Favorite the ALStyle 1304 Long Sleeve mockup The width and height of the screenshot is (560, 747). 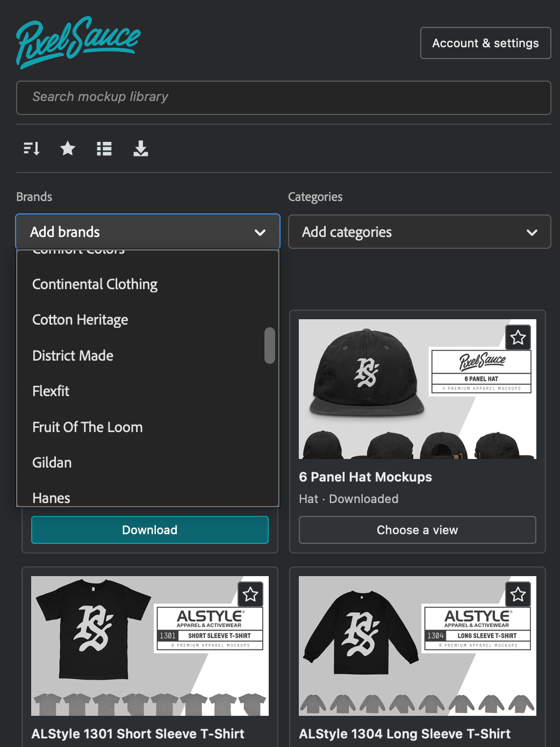pos(518,594)
